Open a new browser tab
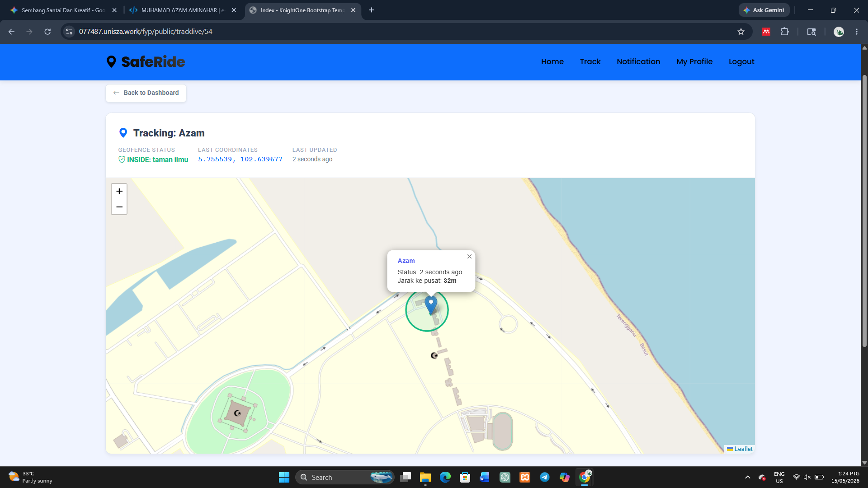 point(372,10)
